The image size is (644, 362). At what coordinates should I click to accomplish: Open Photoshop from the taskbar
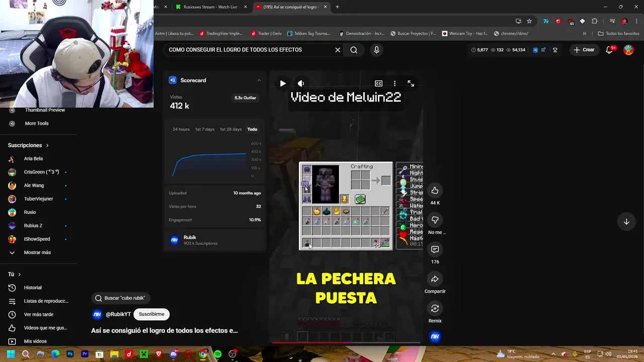(x=70, y=354)
